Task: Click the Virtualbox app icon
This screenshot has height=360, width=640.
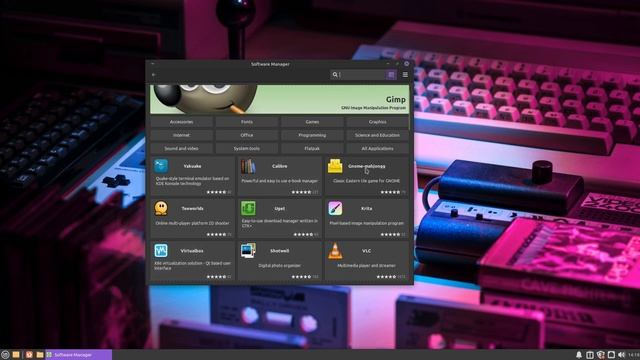Action: [161, 251]
